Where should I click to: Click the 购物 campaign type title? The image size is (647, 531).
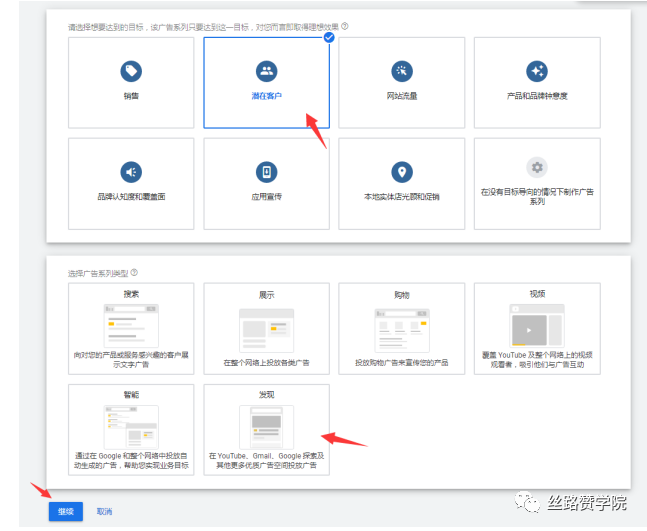point(402,295)
